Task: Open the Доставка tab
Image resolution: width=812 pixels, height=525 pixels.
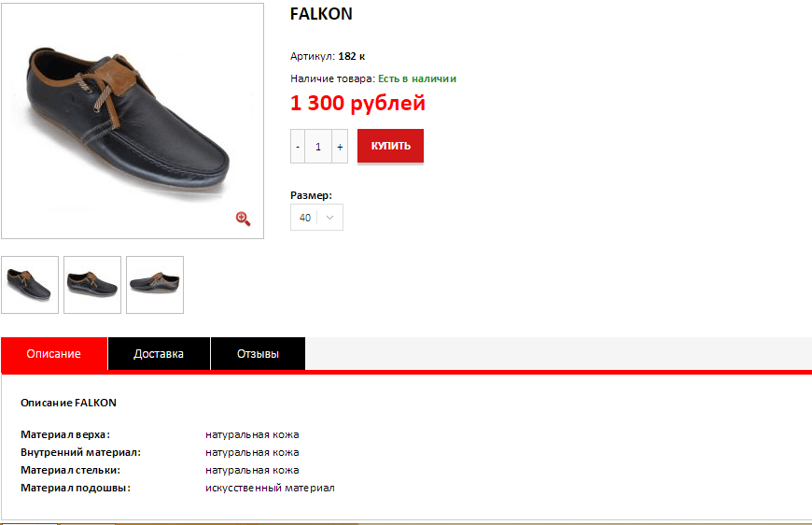Action: (159, 353)
